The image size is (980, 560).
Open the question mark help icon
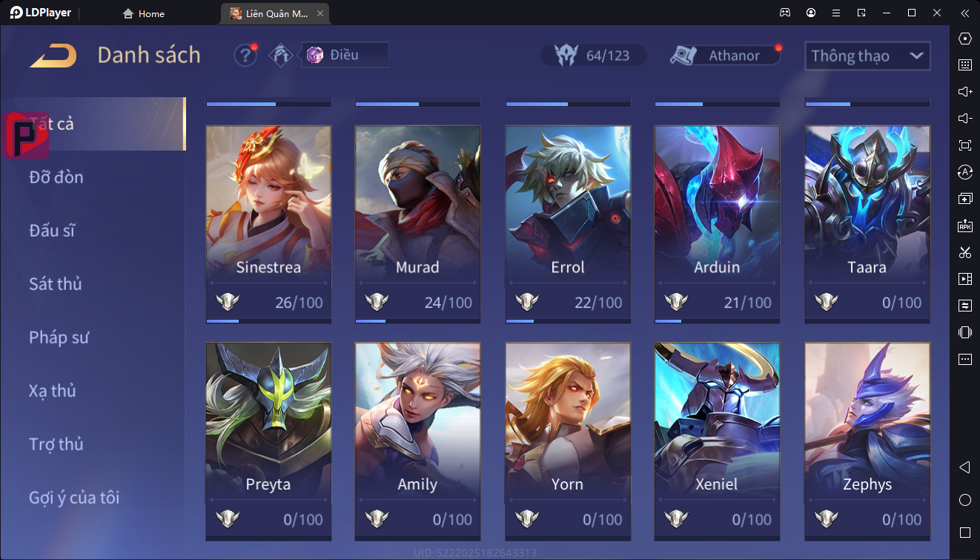pyautogui.click(x=245, y=56)
